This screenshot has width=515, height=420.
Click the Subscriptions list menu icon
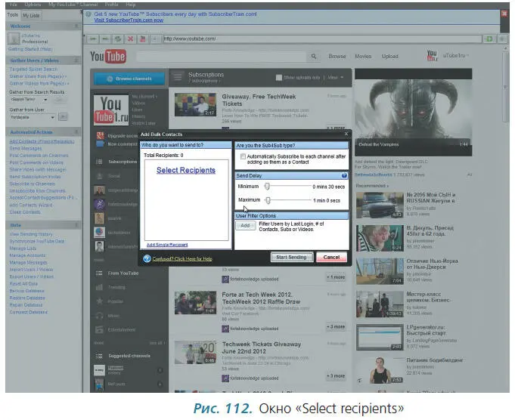point(178,77)
